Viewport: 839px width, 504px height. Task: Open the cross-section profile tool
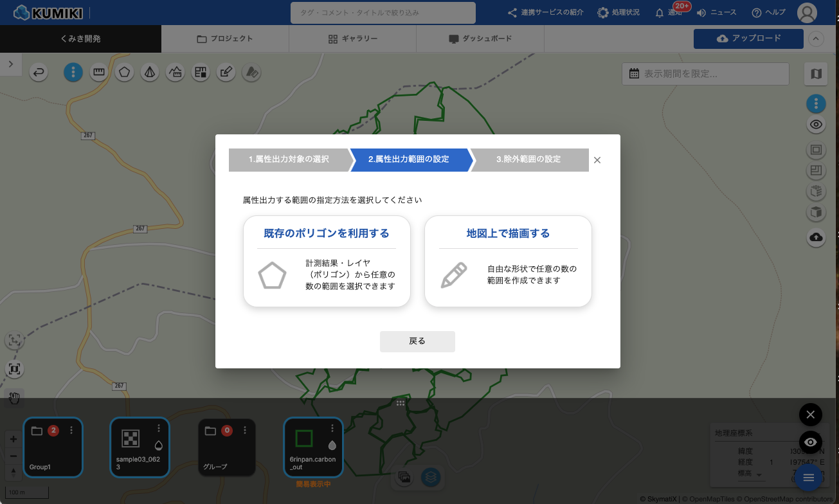175,73
